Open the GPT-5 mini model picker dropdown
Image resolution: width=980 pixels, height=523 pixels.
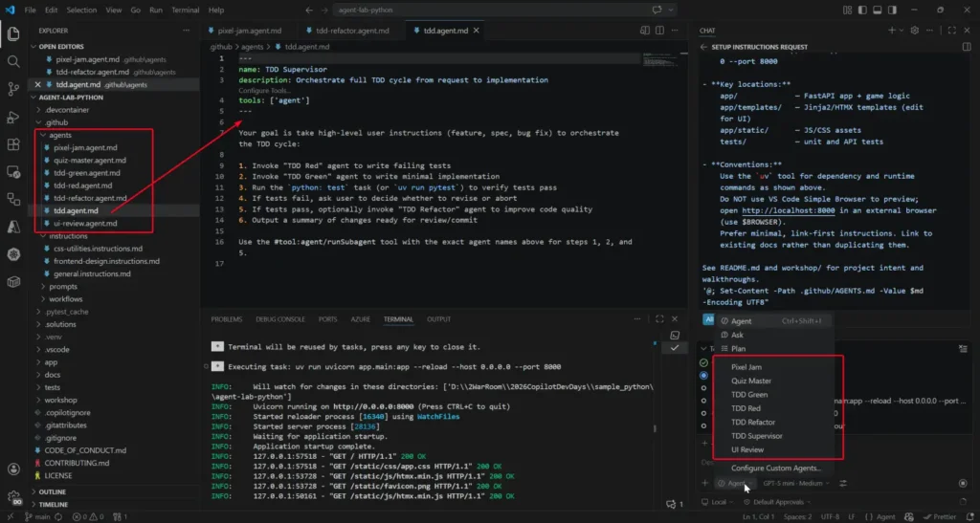click(x=794, y=484)
